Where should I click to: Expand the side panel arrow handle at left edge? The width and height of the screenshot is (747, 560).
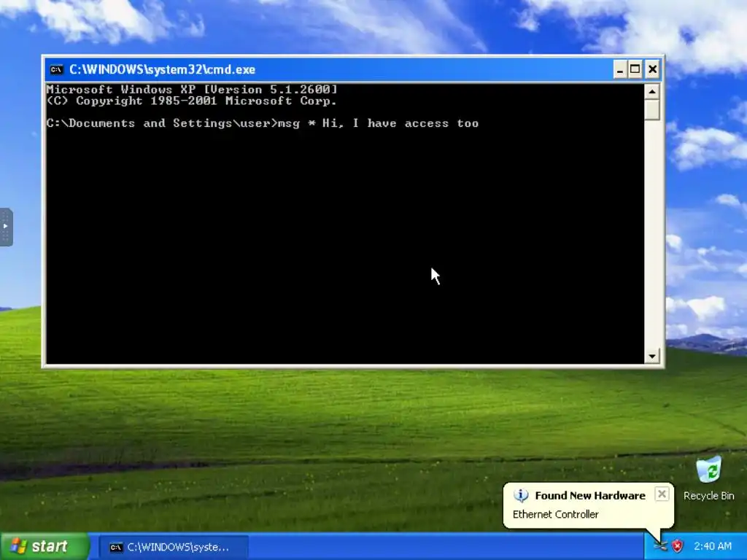point(6,227)
